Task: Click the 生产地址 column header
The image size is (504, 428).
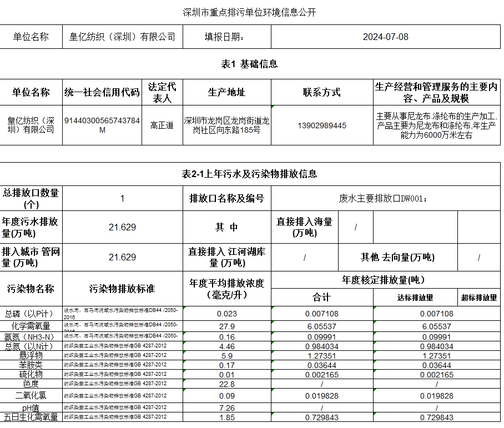Action: [227, 92]
